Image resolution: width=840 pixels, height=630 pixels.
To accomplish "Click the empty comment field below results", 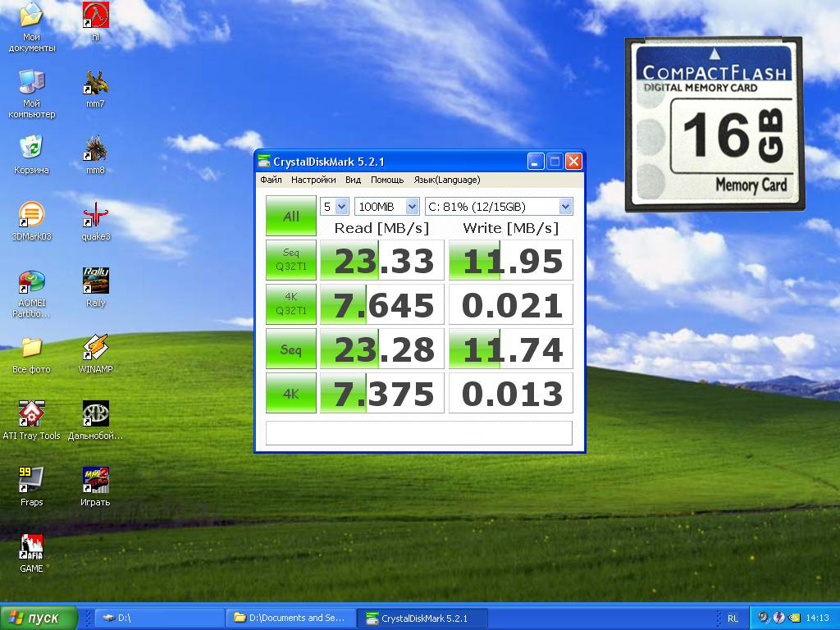I will click(419, 433).
